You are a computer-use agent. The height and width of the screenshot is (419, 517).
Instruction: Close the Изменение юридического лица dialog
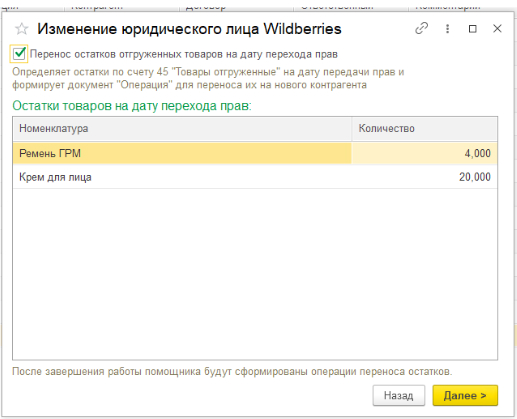coord(497,29)
